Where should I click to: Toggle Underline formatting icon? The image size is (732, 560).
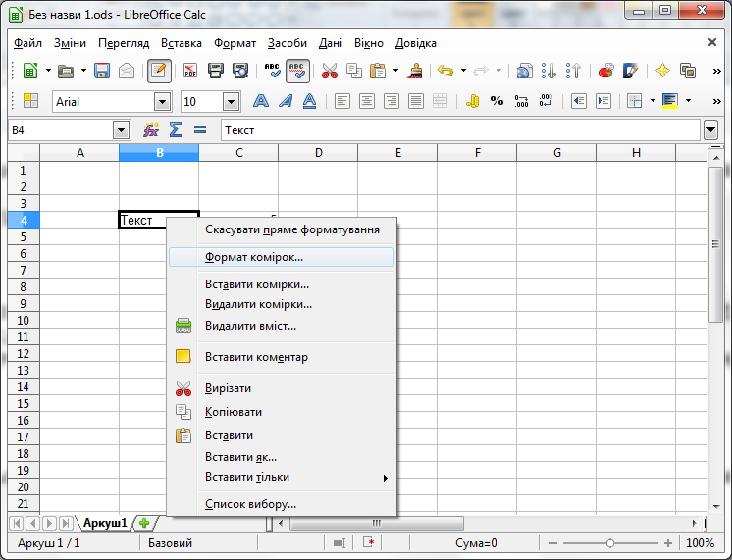(309, 101)
